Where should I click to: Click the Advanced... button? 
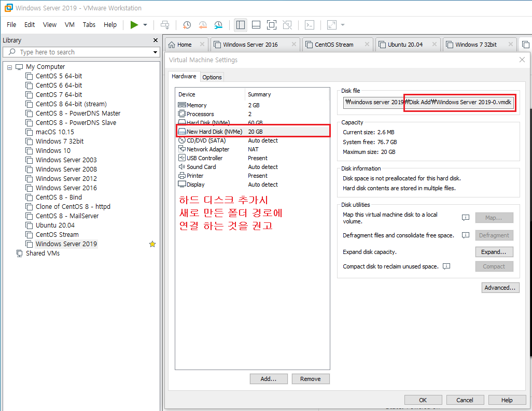click(500, 288)
